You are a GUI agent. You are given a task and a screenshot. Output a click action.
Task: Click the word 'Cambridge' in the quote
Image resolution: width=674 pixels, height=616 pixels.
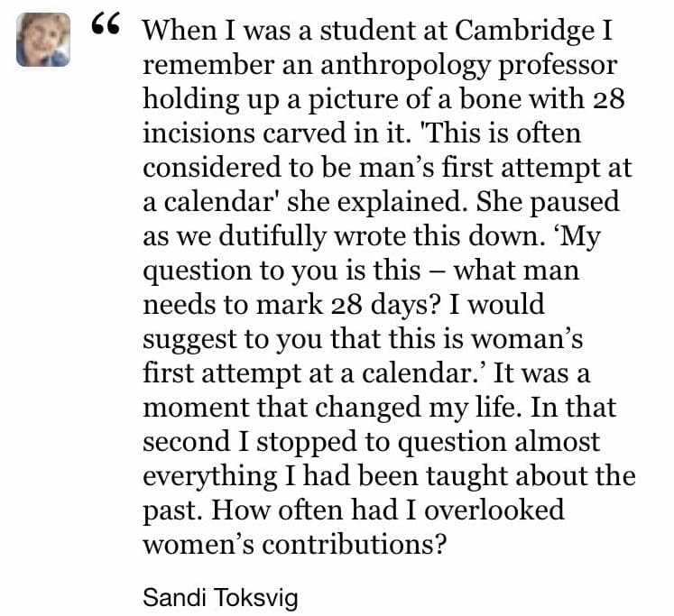[525, 31]
